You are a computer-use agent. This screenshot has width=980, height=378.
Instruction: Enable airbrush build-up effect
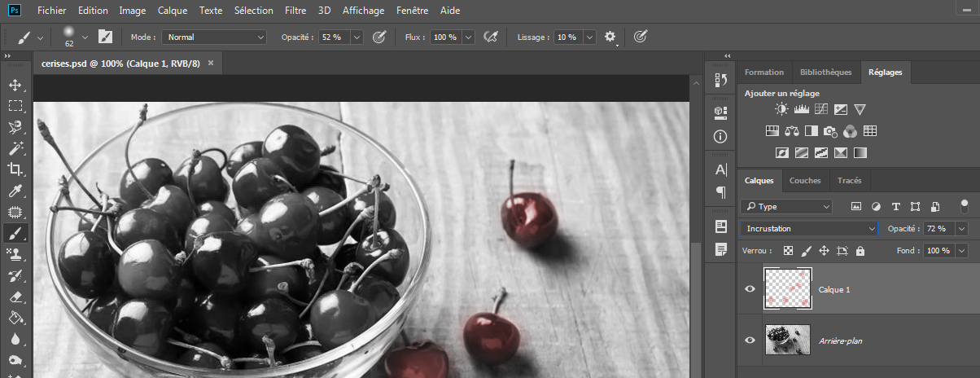(x=490, y=37)
